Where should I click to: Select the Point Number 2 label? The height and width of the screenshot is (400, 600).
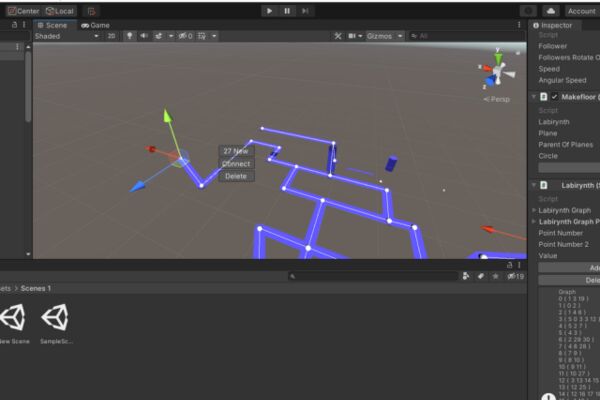point(563,244)
